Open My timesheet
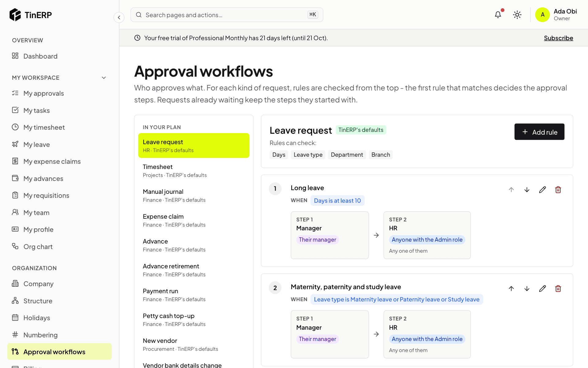The image size is (588, 368). click(x=59, y=127)
